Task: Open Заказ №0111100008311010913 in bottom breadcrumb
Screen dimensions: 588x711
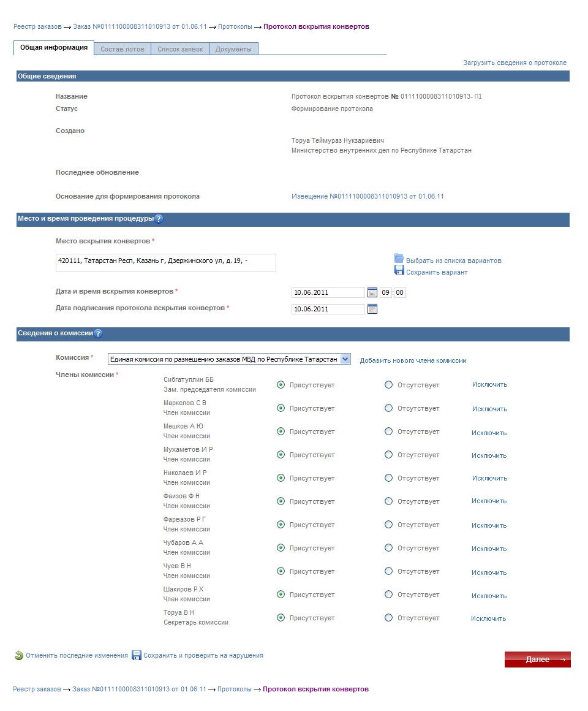Action: click(139, 689)
